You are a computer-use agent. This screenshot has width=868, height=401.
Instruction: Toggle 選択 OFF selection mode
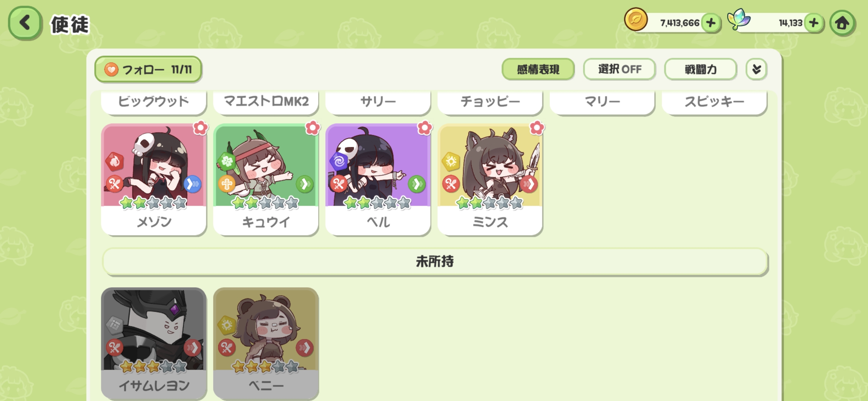[619, 69]
